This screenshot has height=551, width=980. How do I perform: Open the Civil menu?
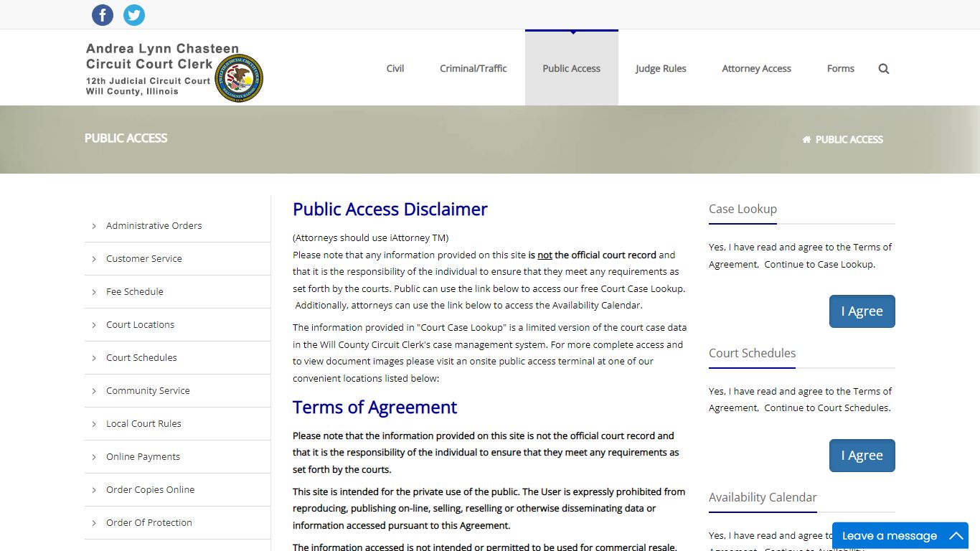pyautogui.click(x=395, y=69)
